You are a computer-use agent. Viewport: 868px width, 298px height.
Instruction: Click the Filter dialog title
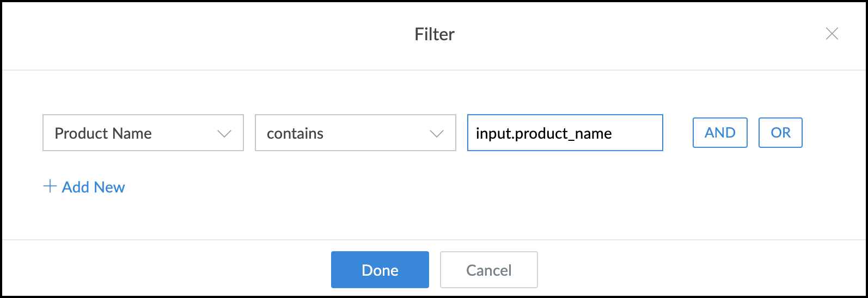434,34
